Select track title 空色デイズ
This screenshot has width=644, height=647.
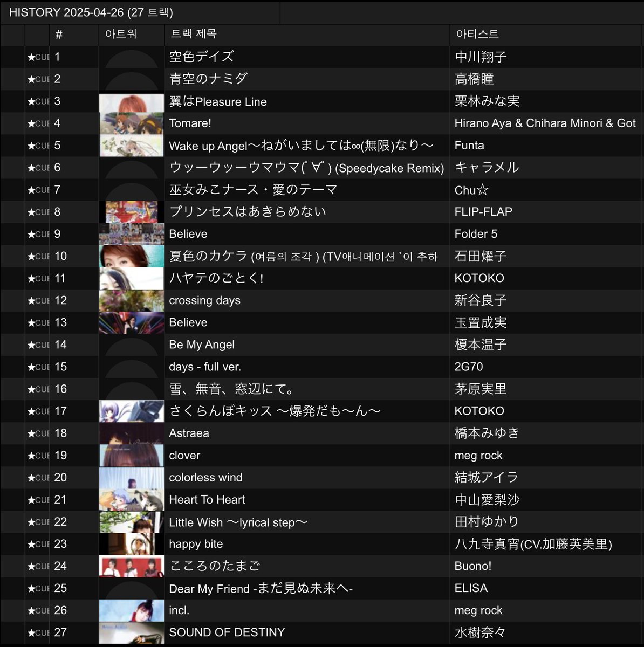202,57
